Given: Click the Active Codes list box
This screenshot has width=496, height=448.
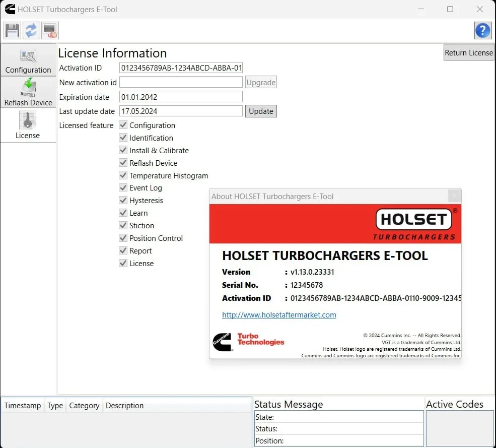Looking at the screenshot, I should 460,428.
